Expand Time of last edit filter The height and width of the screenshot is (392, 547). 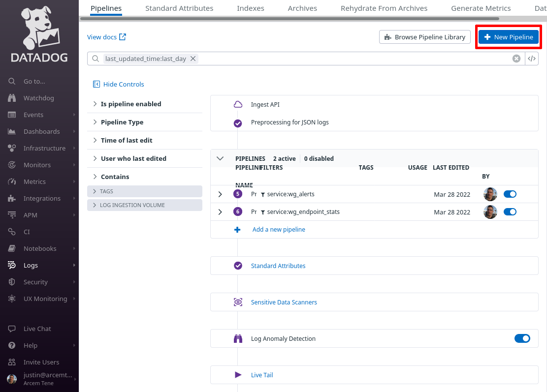[145, 140]
